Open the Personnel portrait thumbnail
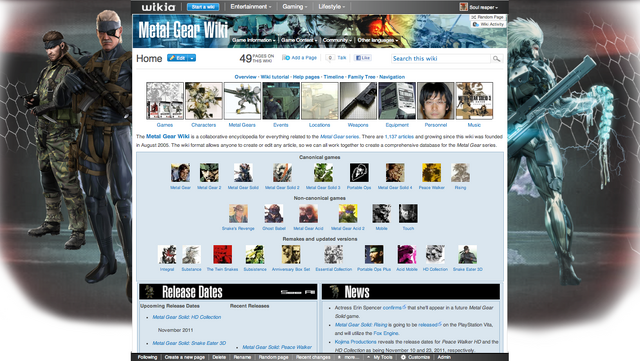 [x=436, y=101]
